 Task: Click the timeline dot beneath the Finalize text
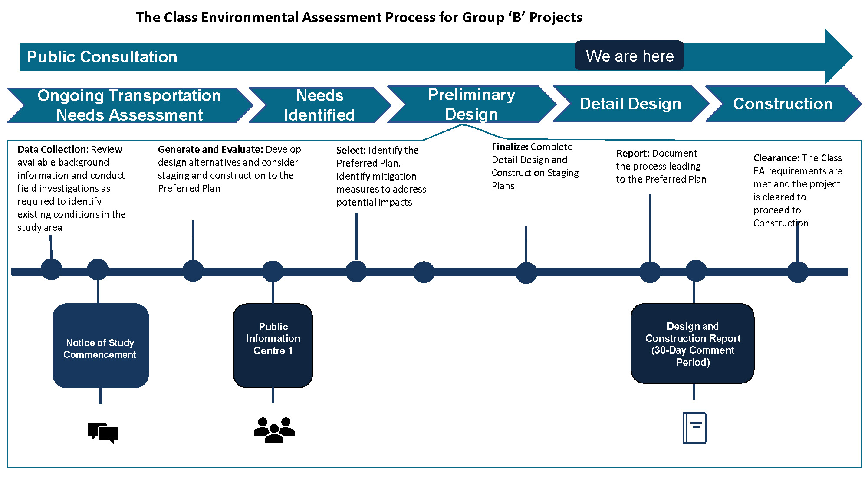pos(526,270)
